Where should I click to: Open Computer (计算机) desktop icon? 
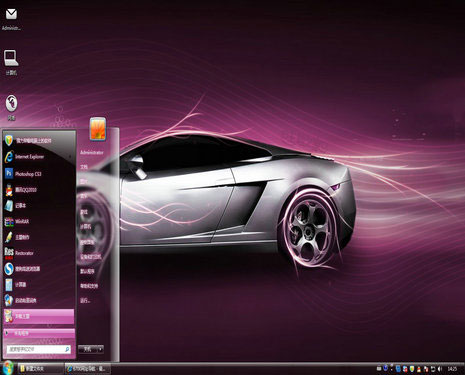[x=11, y=62]
